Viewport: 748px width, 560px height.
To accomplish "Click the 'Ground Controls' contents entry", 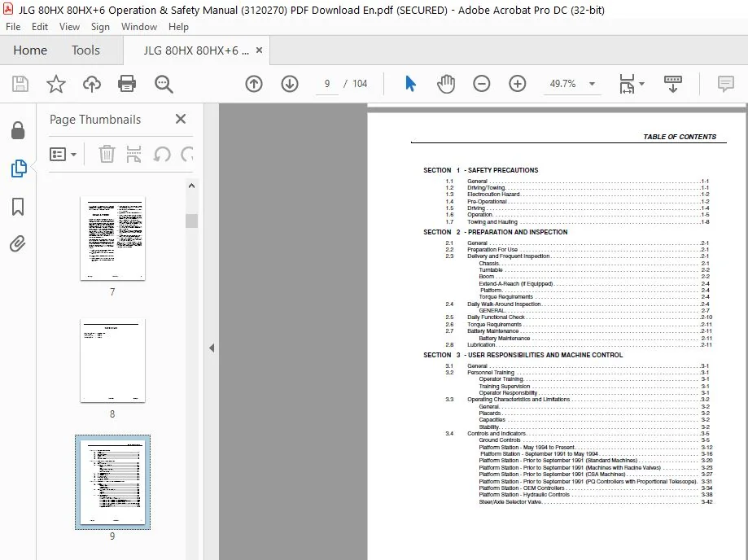I will (x=499, y=440).
